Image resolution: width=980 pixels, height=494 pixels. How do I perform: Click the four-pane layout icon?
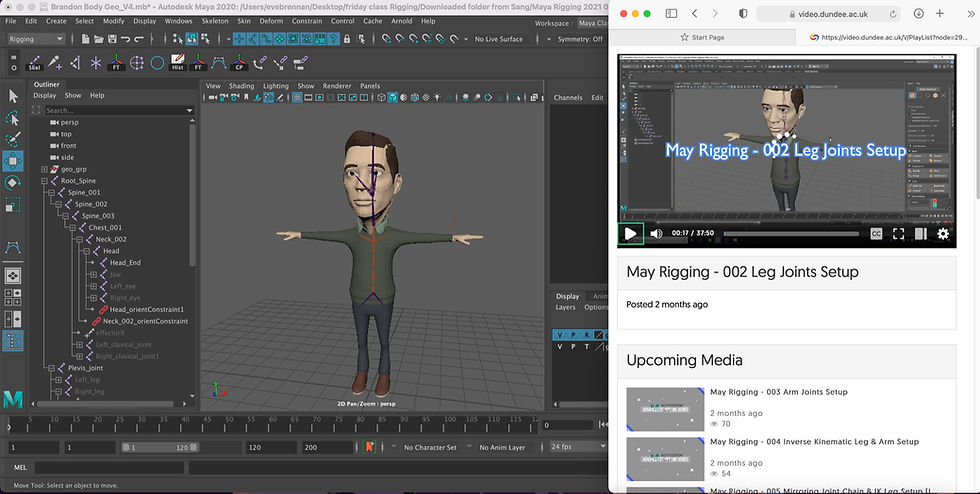pyautogui.click(x=13, y=297)
